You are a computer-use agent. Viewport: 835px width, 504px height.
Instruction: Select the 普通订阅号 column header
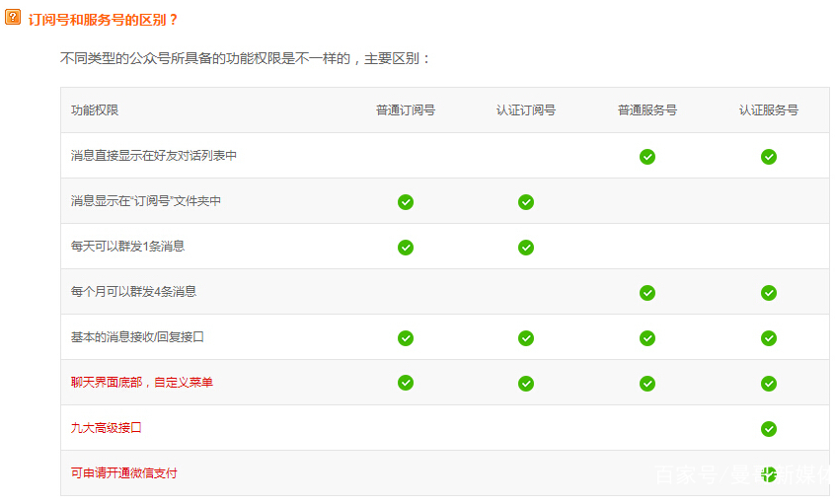[406, 110]
